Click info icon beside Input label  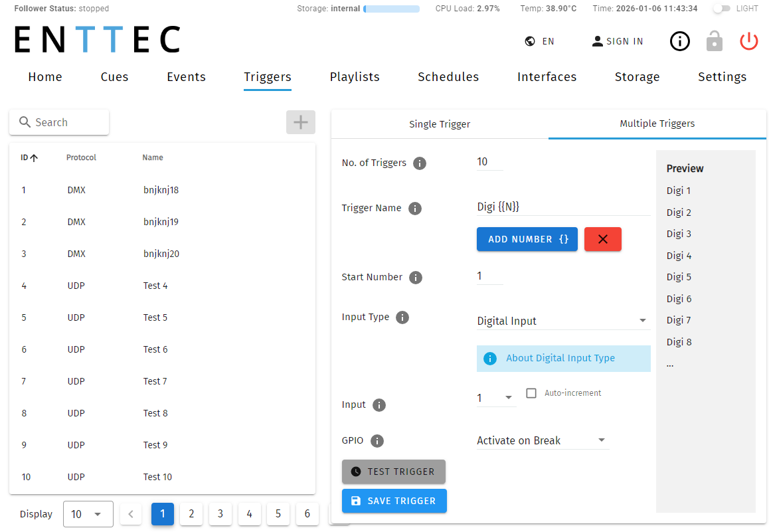point(379,405)
